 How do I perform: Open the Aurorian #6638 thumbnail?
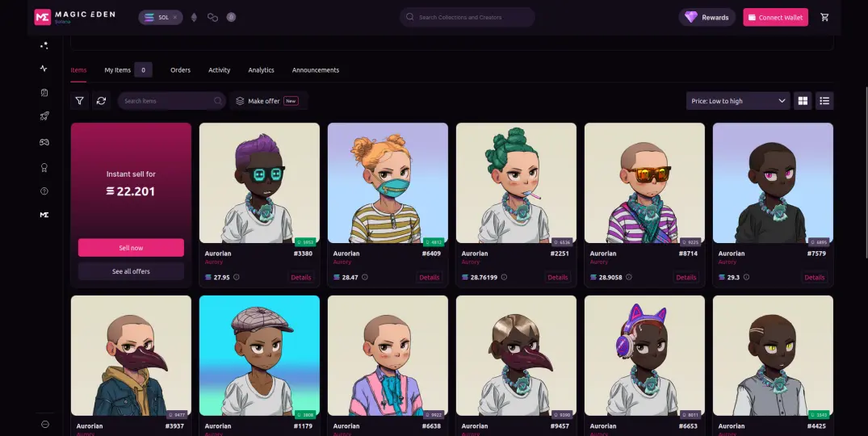388,355
